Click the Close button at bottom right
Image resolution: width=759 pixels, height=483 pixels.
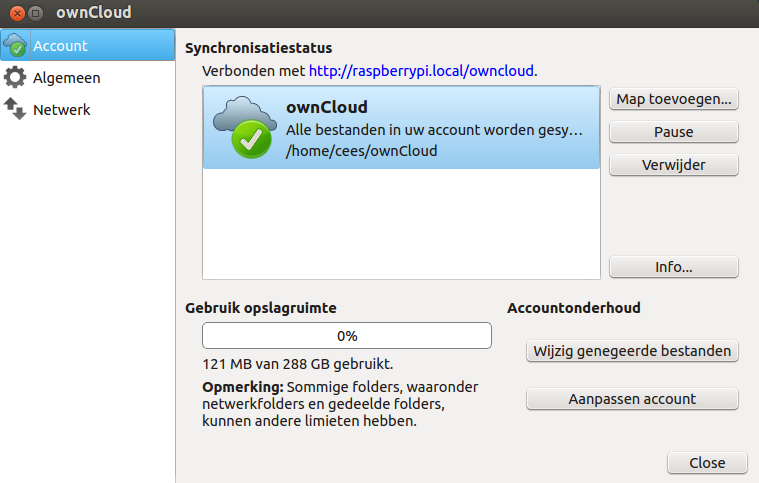coord(707,463)
